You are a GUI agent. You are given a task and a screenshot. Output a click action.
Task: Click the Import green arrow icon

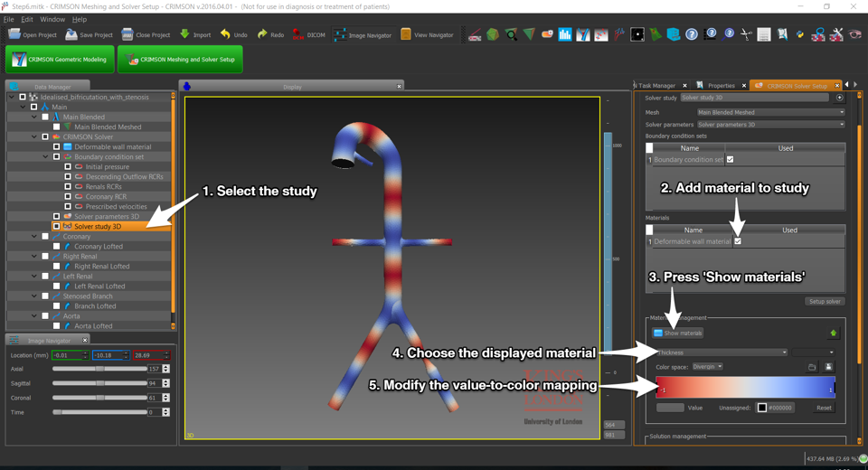pyautogui.click(x=184, y=34)
